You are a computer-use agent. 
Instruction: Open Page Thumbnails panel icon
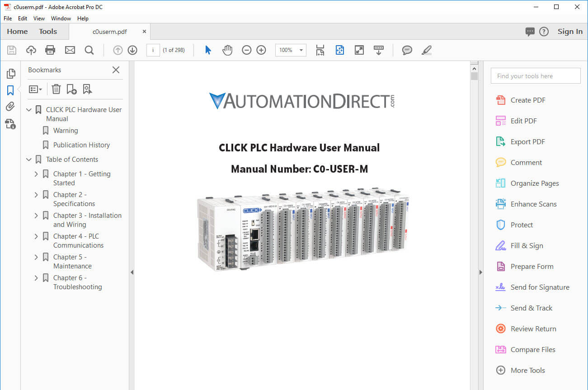pos(10,74)
